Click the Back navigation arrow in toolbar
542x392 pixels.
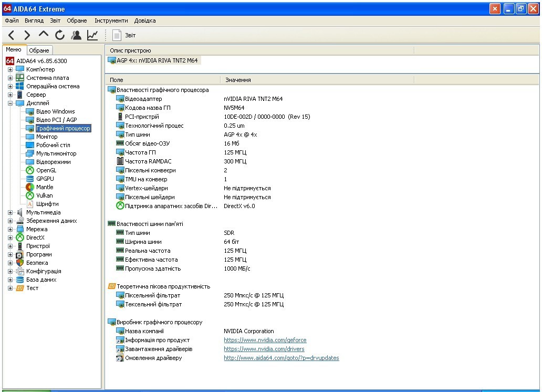click(x=12, y=35)
